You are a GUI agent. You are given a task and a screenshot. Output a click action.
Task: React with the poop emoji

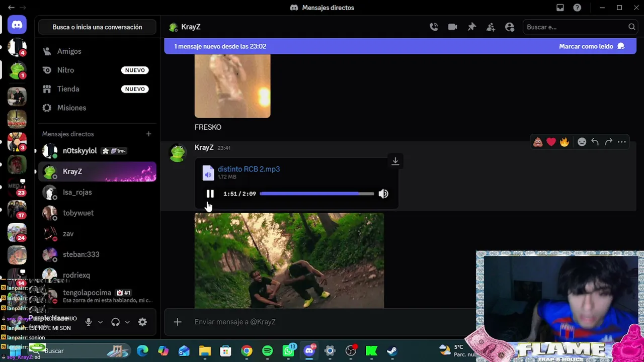coord(538,142)
